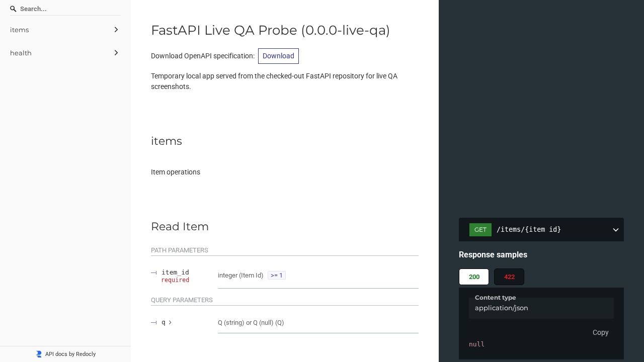Image resolution: width=644 pixels, height=362 pixels.
Task: Click the items section heading
Action: [x=167, y=141]
